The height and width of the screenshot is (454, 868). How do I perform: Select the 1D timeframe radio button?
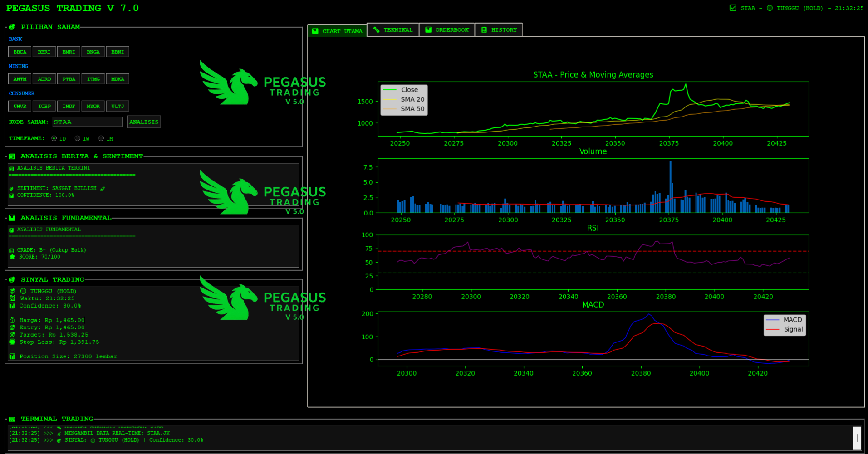[54, 138]
